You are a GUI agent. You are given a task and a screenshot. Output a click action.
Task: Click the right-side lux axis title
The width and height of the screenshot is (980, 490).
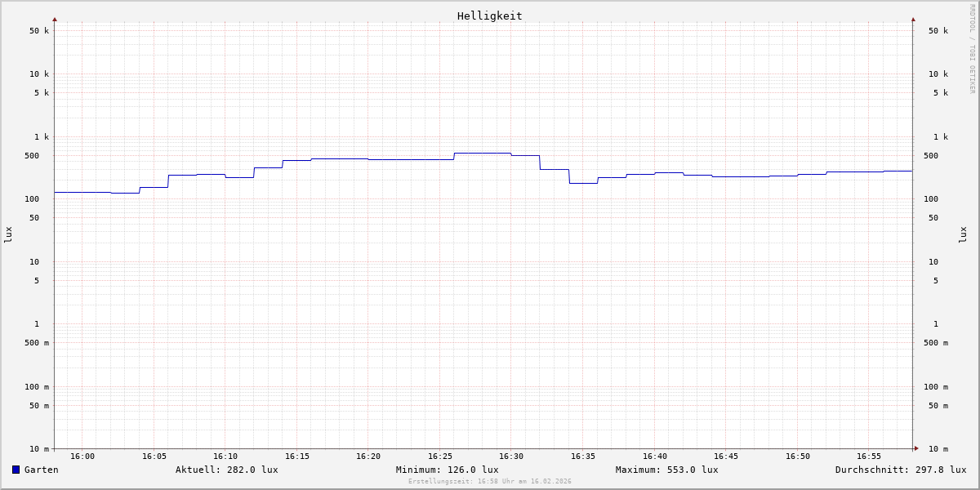[963, 234]
